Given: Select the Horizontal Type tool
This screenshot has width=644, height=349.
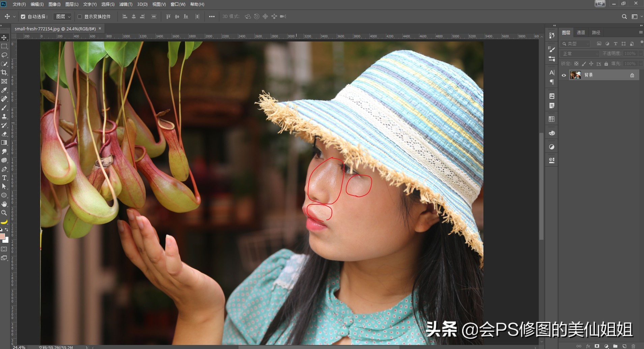Looking at the screenshot, I should 4,178.
